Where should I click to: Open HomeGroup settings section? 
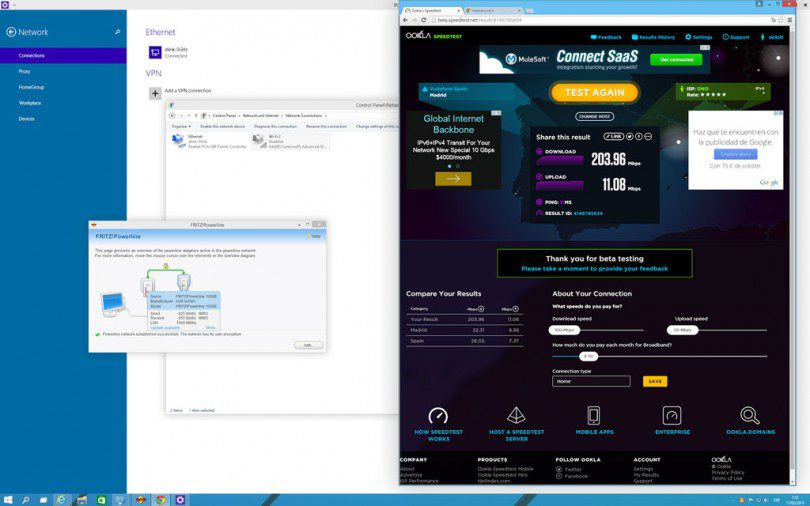coord(31,87)
